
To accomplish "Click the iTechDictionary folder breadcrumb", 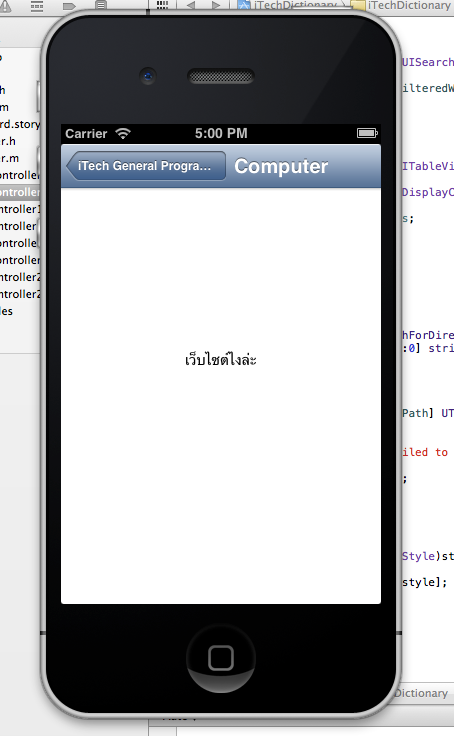I will point(401,5).
